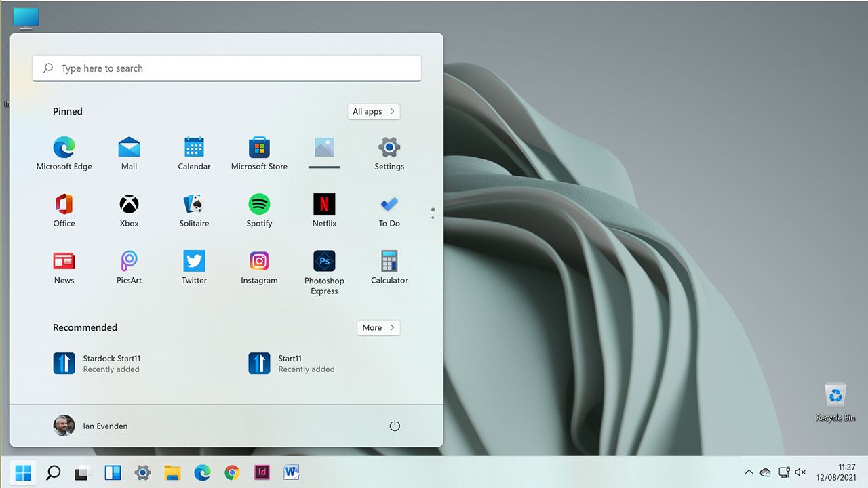Open the All apps list
Viewport: 868px width, 488px height.
(x=374, y=111)
